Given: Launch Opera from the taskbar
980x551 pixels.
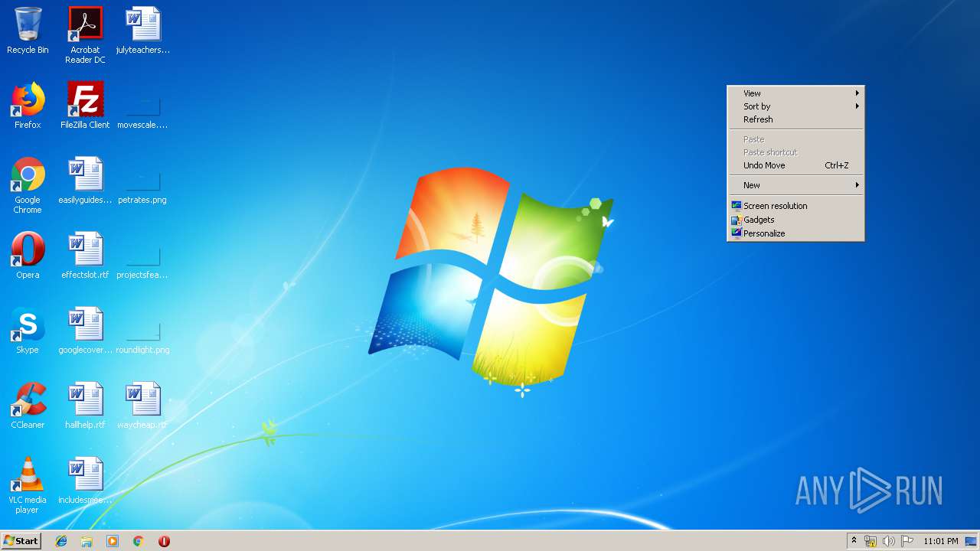Looking at the screenshot, I should tap(164, 541).
